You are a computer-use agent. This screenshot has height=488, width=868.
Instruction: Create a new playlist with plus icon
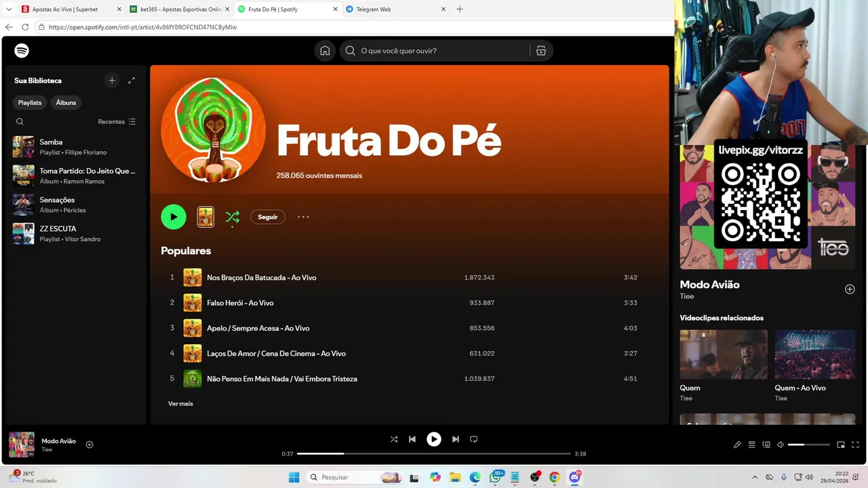pos(112,81)
